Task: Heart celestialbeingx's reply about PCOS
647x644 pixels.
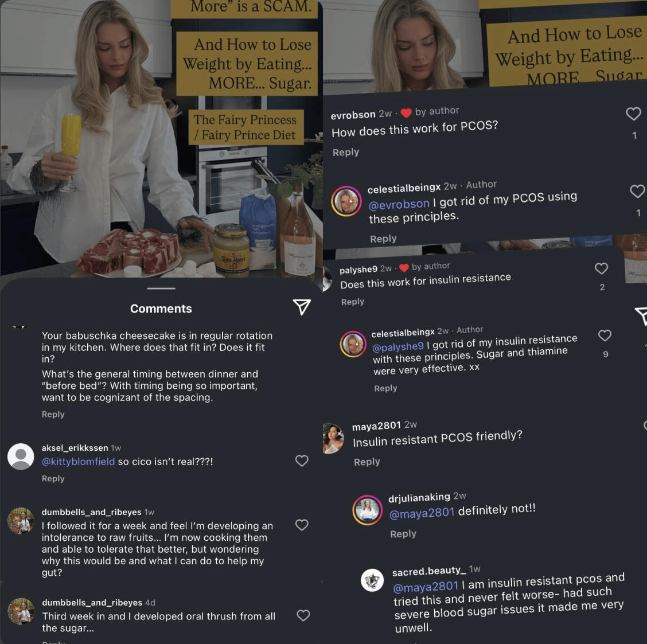Action: tap(638, 190)
